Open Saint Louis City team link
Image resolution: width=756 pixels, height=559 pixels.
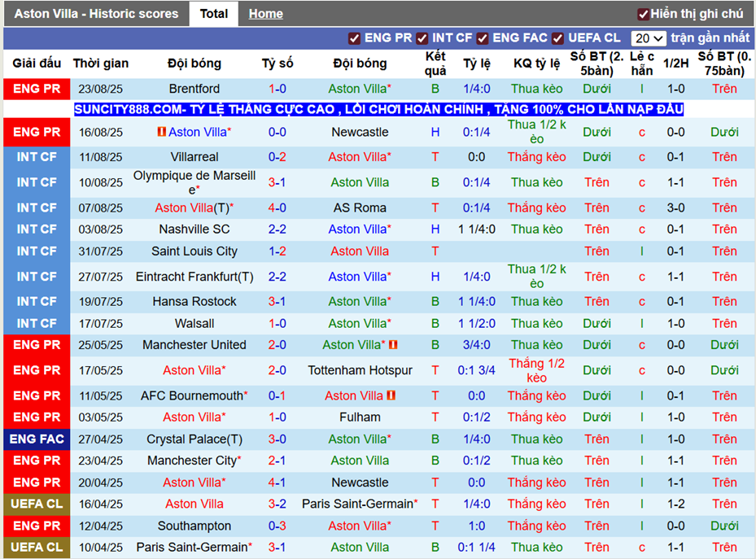(x=194, y=251)
